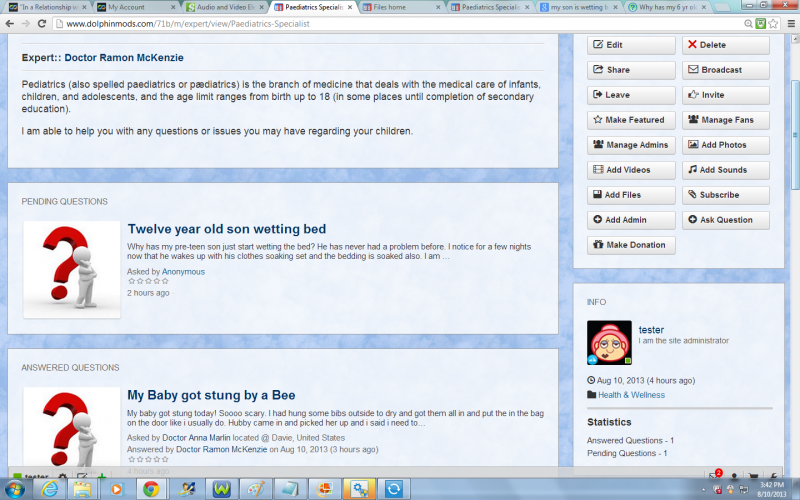The width and height of the screenshot is (800, 500).
Task: Click browser Forward arrow
Action: (26, 23)
